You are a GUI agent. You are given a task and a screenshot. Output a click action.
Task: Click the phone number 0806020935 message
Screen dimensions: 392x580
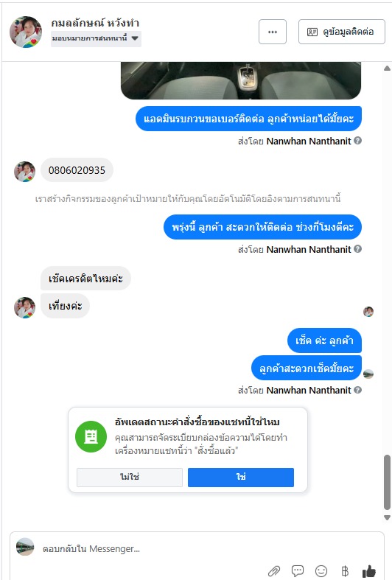coord(77,170)
